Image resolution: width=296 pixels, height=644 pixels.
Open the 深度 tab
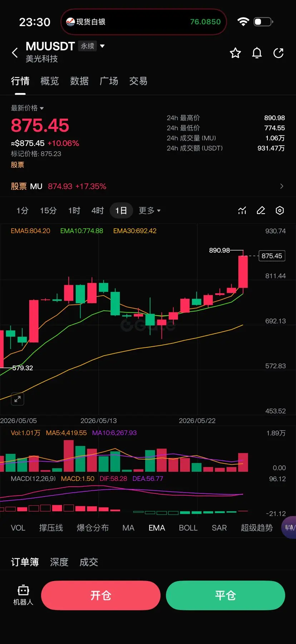pyautogui.click(x=59, y=562)
